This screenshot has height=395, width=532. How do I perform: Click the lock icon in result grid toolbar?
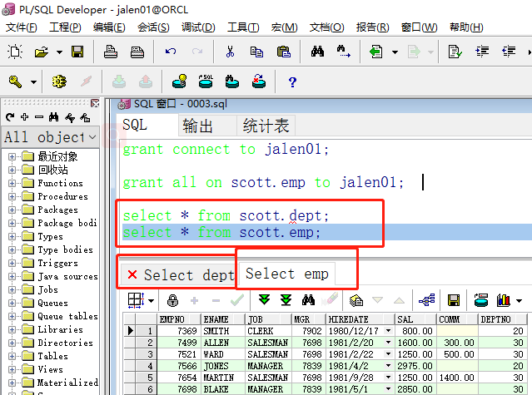[x=172, y=300]
